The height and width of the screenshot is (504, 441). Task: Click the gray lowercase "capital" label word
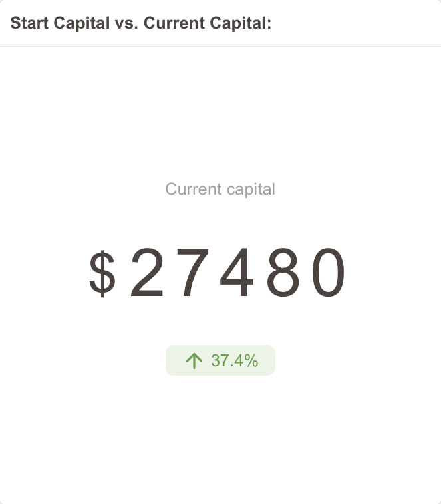(x=250, y=189)
